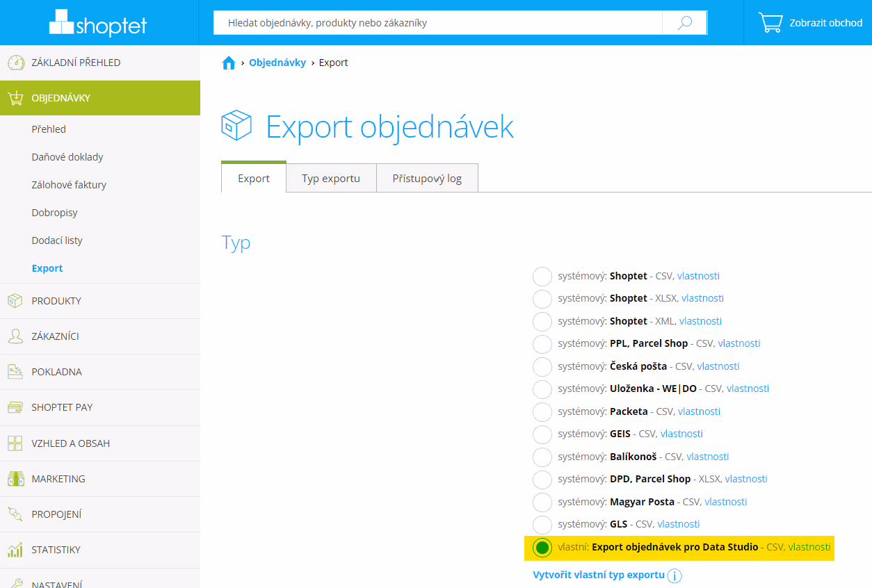872x588 pixels.
Task: Expand the PROPOJENÍ menu section
Action: (100, 514)
